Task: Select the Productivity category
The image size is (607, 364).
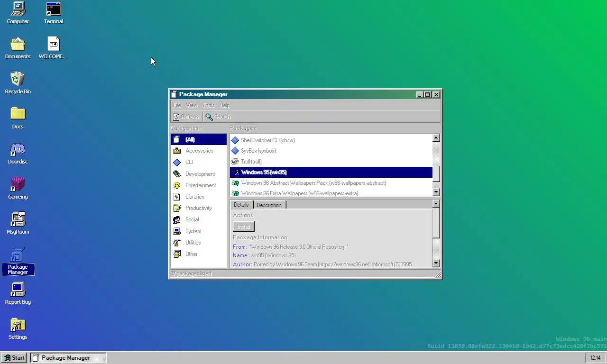Action: (199, 208)
